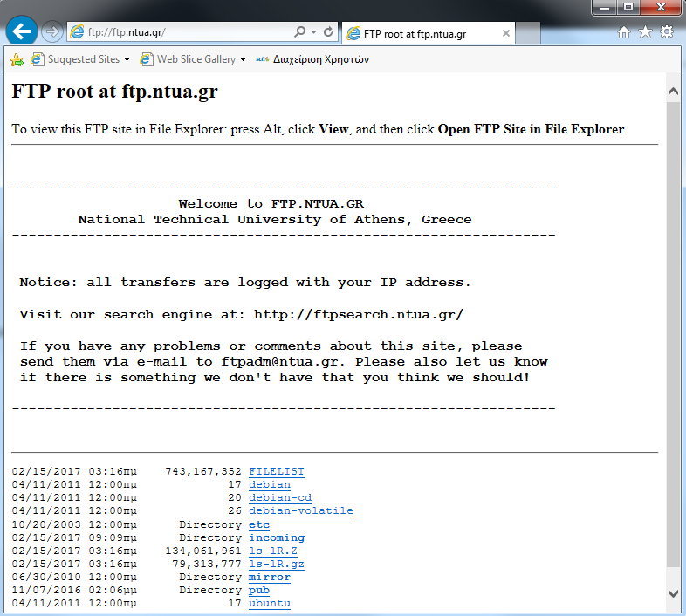Open the mirror directory link
The height and width of the screenshot is (616, 686).
click(x=270, y=577)
